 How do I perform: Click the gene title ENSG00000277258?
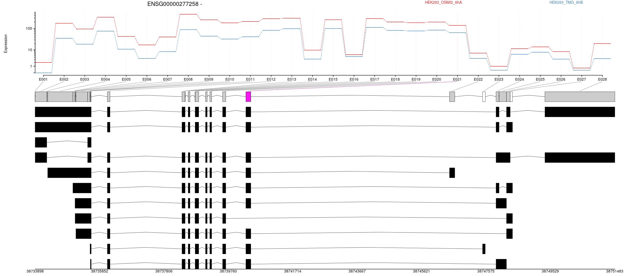[173, 4]
